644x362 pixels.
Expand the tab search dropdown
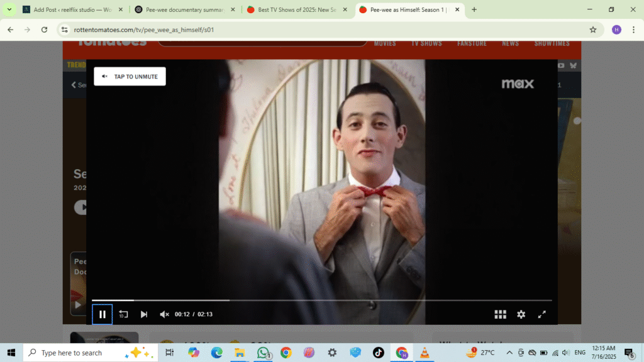click(9, 9)
